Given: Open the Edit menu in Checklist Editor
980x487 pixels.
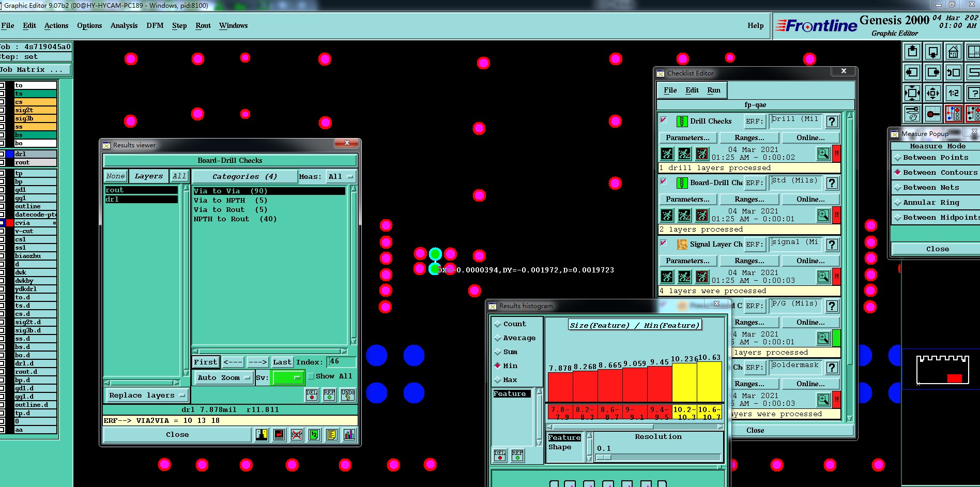Looking at the screenshot, I should [x=692, y=90].
